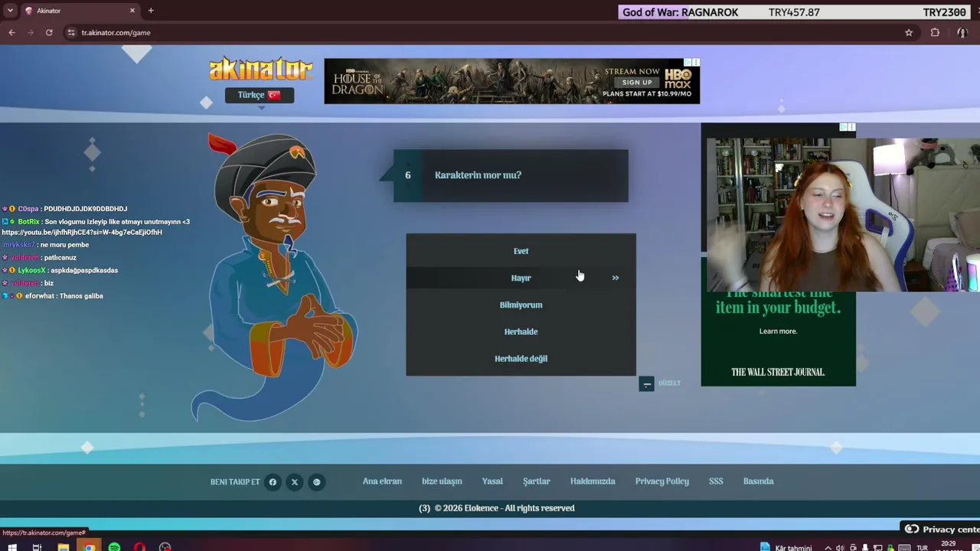This screenshot has height=551, width=980.
Task: Open the "Privacy Policy" footer link
Action: (662, 481)
